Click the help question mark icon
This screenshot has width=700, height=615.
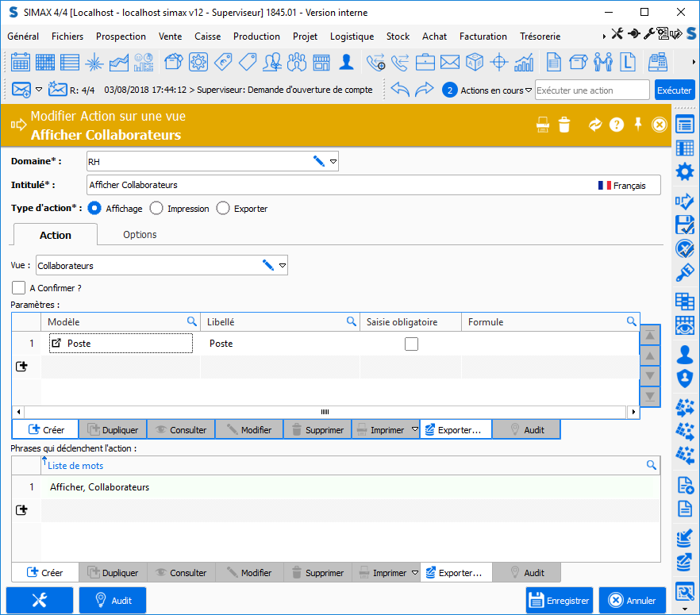(x=616, y=125)
